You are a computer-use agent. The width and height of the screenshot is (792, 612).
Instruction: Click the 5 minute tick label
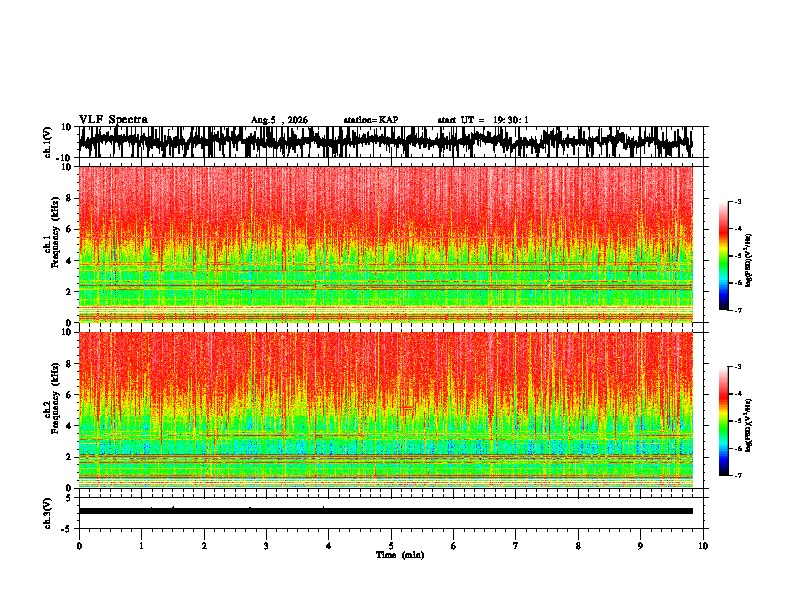[391, 546]
